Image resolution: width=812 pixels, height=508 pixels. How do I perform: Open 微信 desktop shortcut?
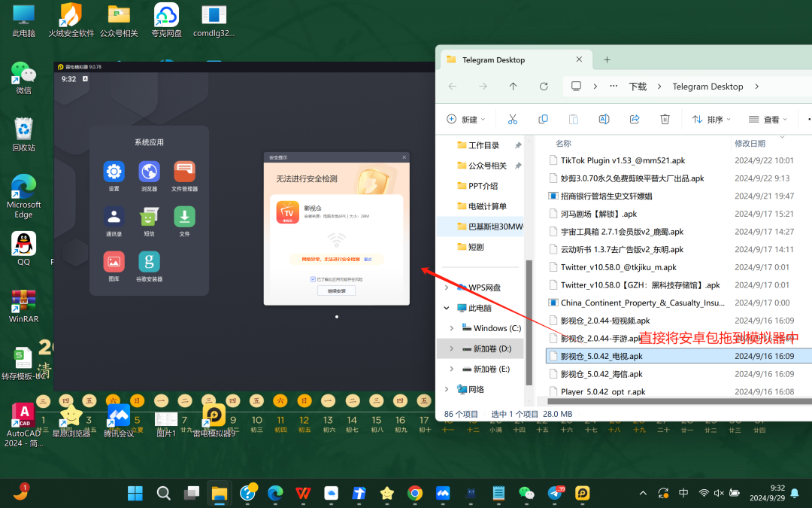pyautogui.click(x=23, y=78)
